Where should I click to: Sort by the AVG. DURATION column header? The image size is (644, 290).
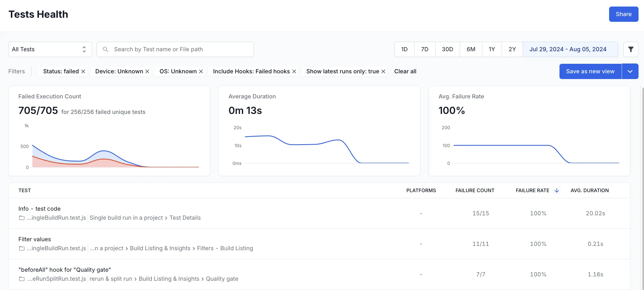(x=590, y=191)
